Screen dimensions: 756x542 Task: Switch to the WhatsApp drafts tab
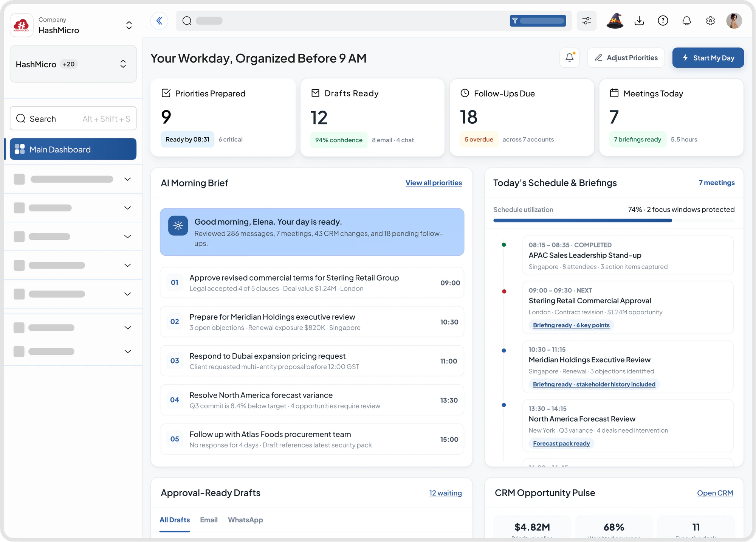(x=245, y=520)
